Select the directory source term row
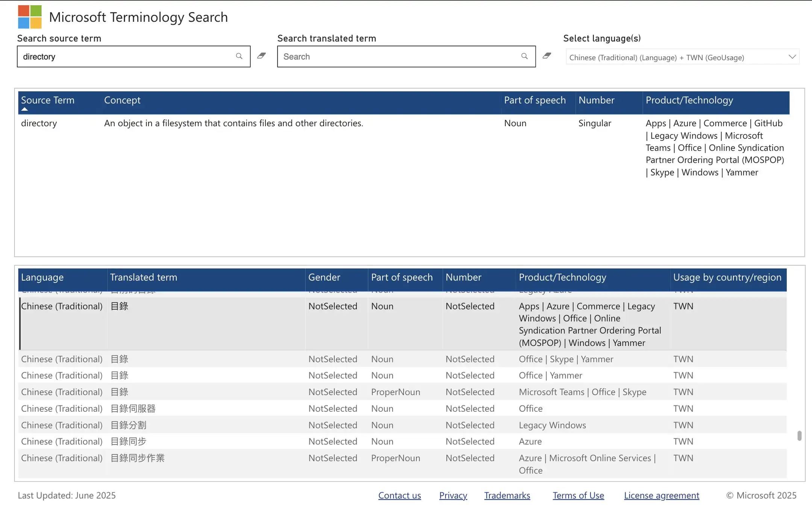This screenshot has width=812, height=512. (404, 148)
